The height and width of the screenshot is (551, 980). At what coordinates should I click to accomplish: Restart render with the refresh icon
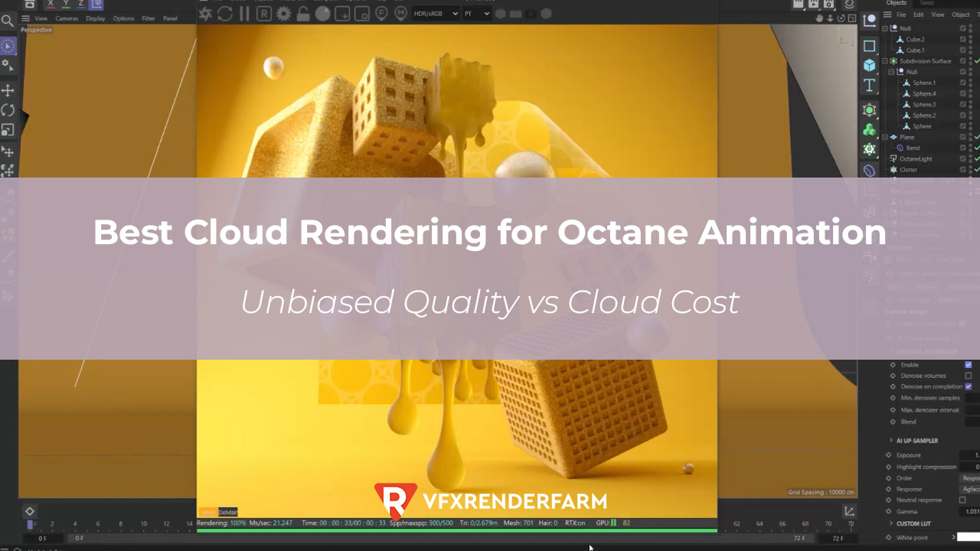click(225, 13)
